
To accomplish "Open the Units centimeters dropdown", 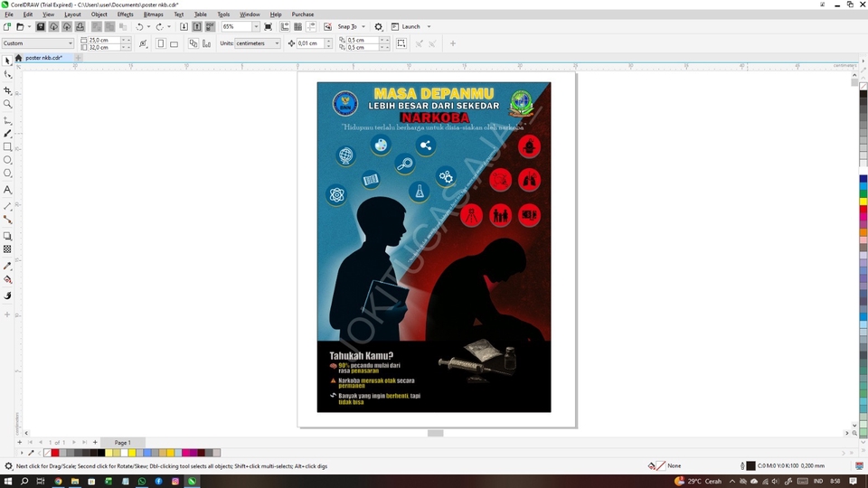I will pyautogui.click(x=277, y=43).
